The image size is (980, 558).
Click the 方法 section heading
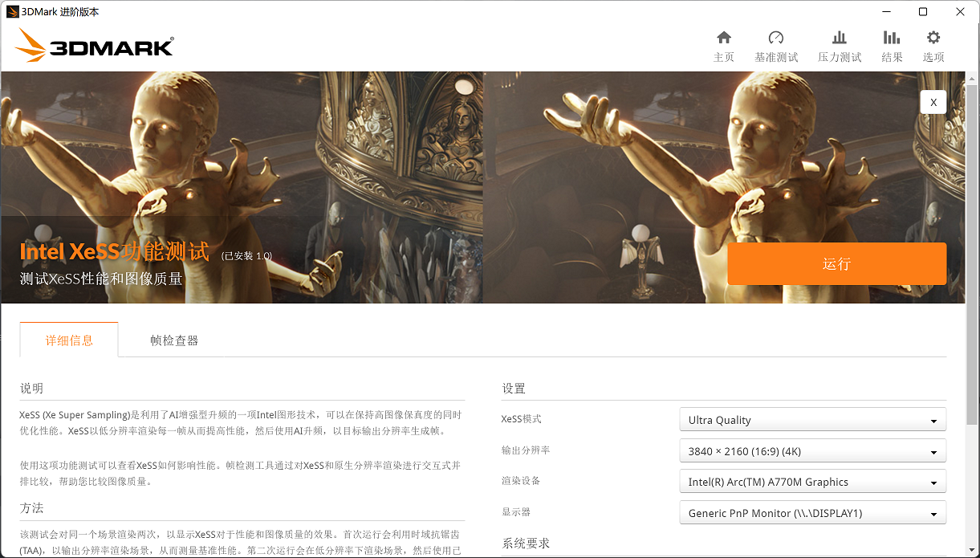coord(32,508)
